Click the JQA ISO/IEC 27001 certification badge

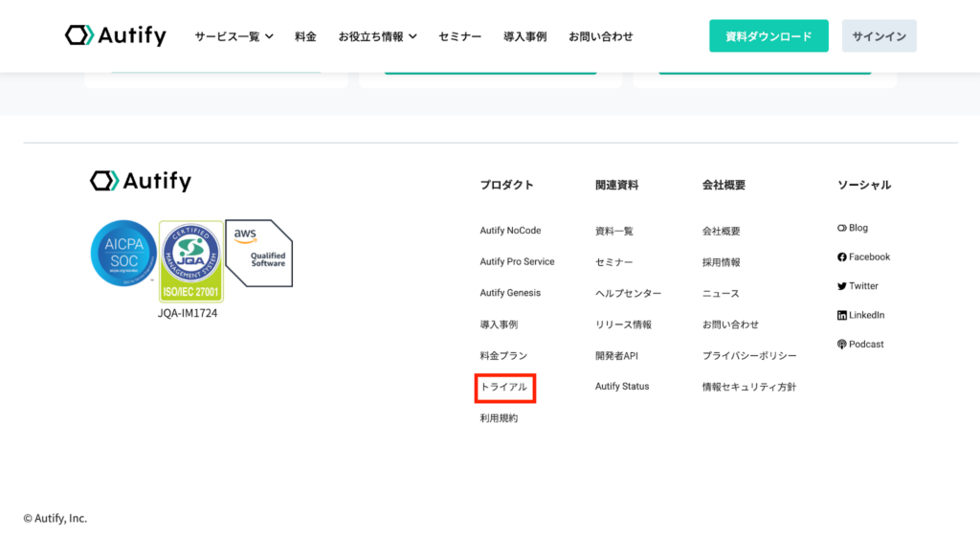191,261
